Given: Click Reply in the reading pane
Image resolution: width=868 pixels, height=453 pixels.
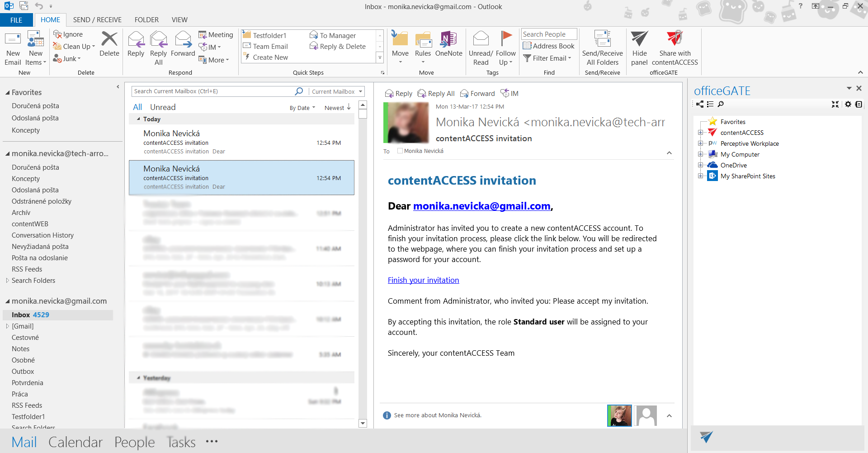Looking at the screenshot, I should point(398,94).
